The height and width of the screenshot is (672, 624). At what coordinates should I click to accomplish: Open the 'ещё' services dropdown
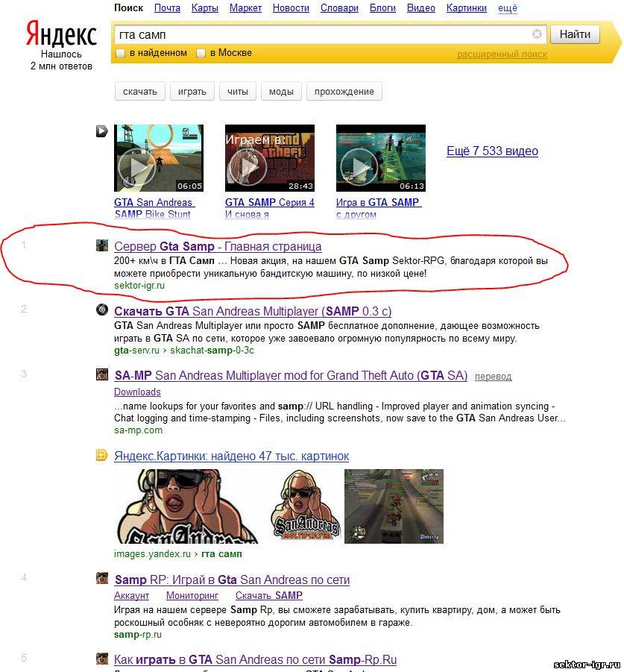coord(508,8)
